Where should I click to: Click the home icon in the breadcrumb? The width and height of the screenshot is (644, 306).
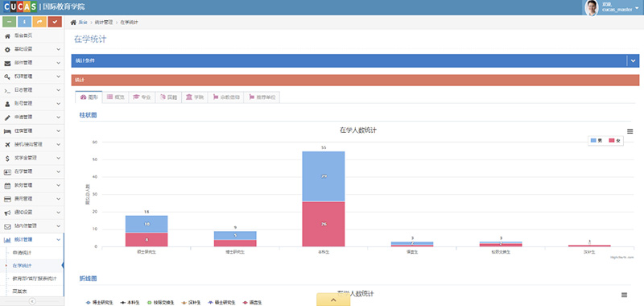click(73, 23)
